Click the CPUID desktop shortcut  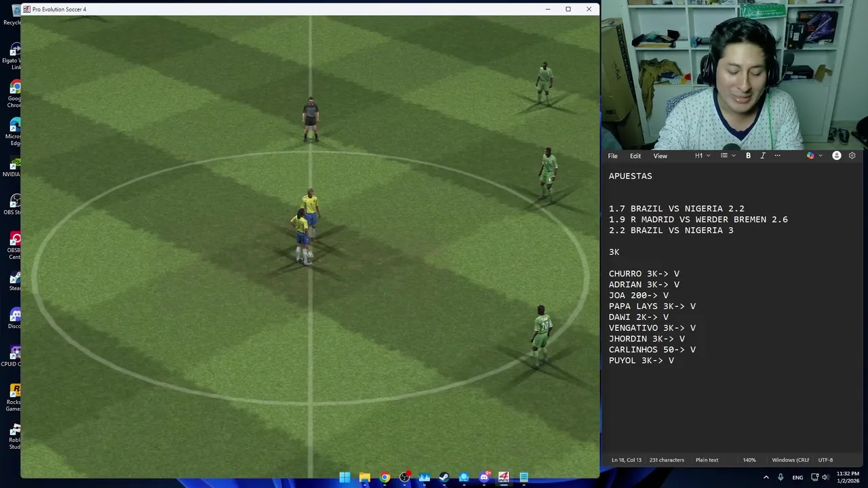(x=12, y=357)
